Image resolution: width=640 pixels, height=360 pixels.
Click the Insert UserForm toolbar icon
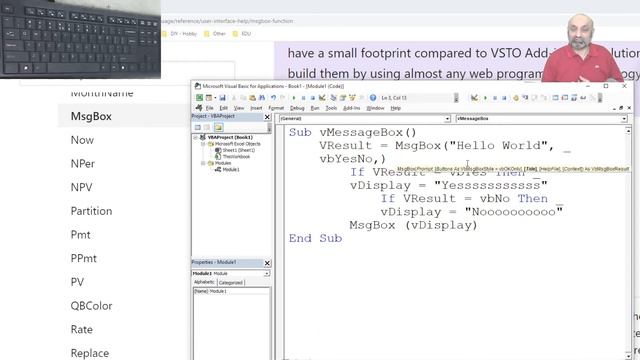click(209, 98)
